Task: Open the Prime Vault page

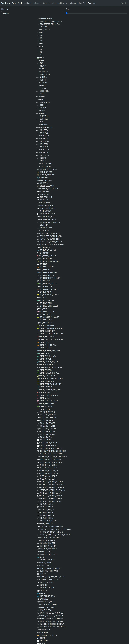Action: pyautogui.click(x=82, y=3)
